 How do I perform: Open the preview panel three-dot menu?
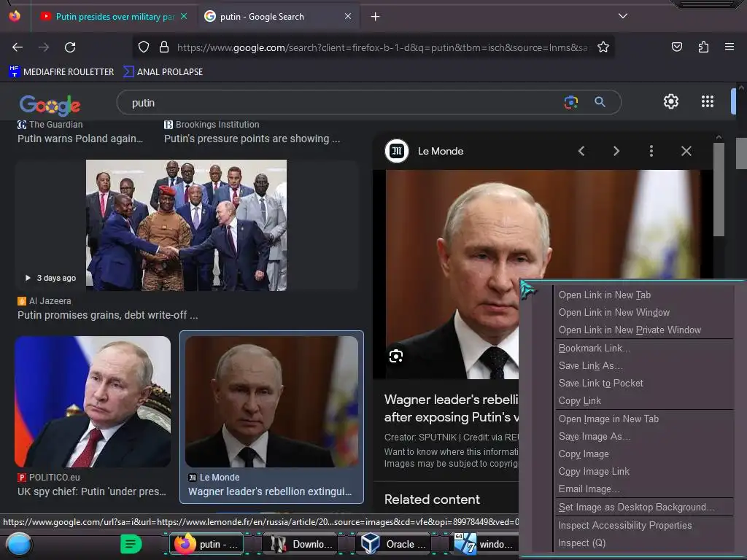651,151
